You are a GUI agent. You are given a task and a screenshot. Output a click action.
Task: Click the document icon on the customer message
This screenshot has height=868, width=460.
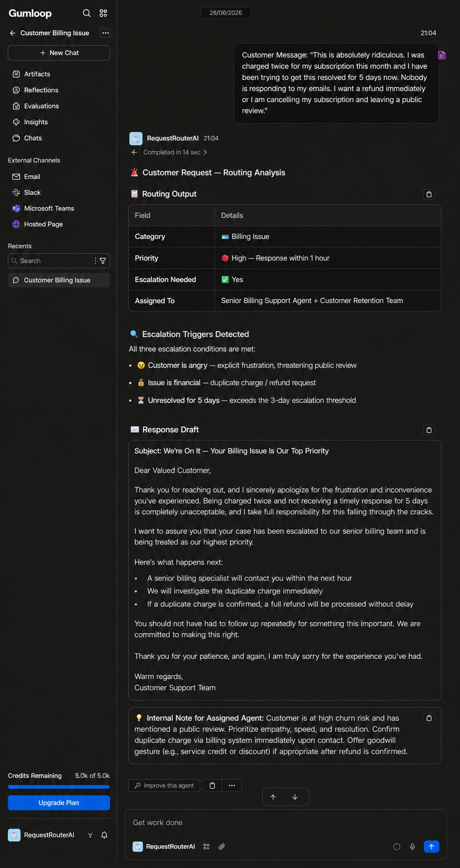[x=442, y=55]
